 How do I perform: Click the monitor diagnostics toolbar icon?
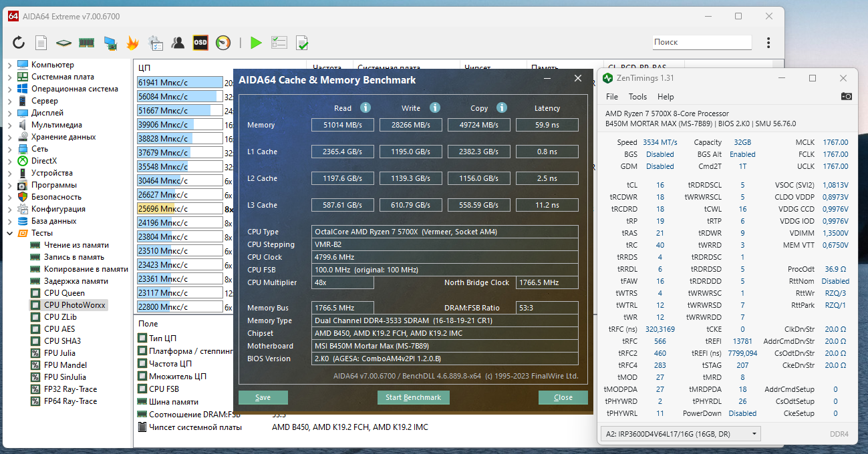pyautogui.click(x=110, y=43)
